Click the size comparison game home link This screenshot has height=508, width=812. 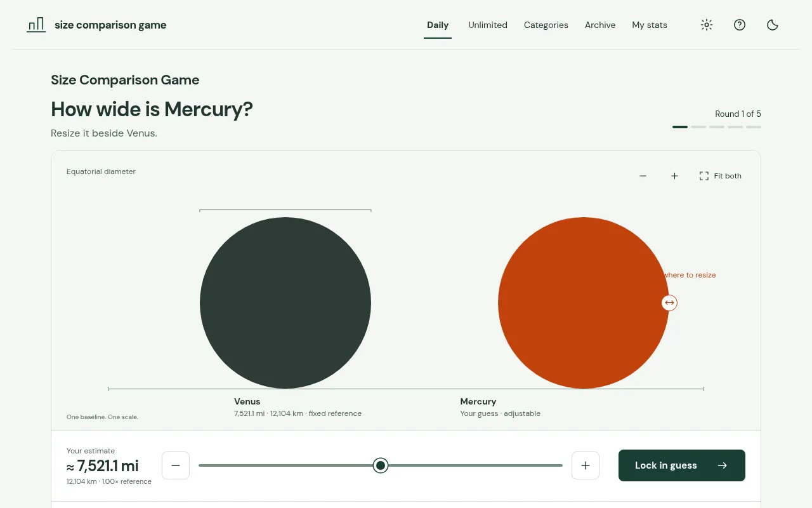96,25
